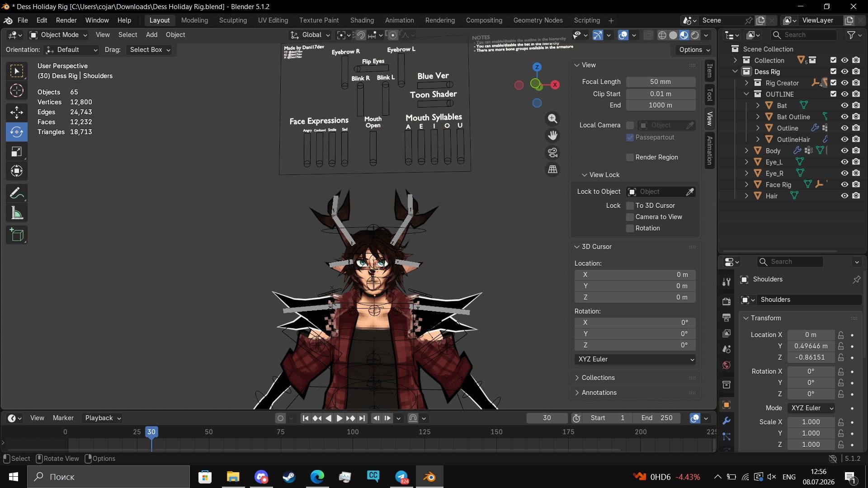Open the Item sidebar tab
Screen dimensions: 868x488
pyautogui.click(x=709, y=70)
